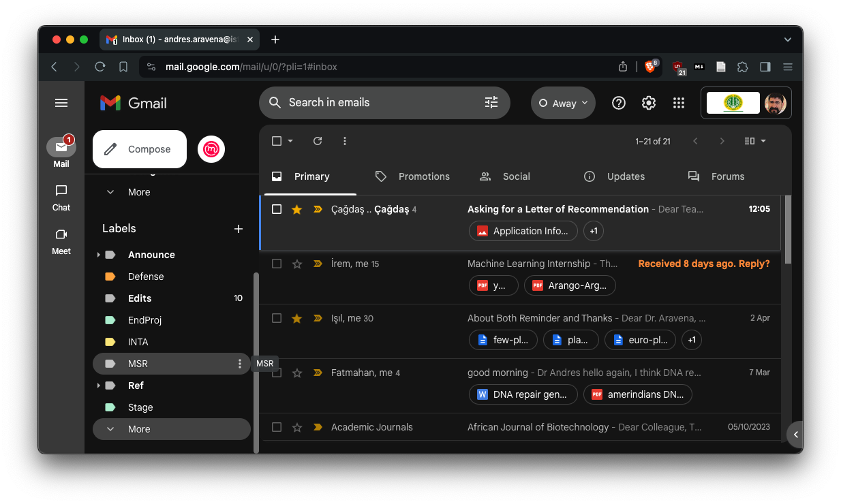Open the Away status dropdown
Screen dimensions: 841x504
(x=563, y=103)
